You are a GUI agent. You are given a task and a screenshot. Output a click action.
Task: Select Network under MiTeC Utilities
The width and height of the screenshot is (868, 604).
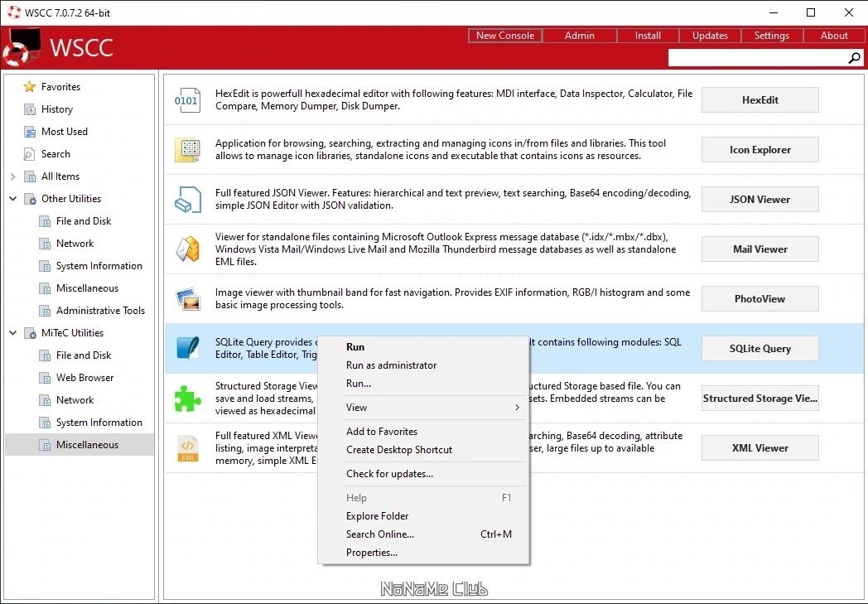[80, 400]
